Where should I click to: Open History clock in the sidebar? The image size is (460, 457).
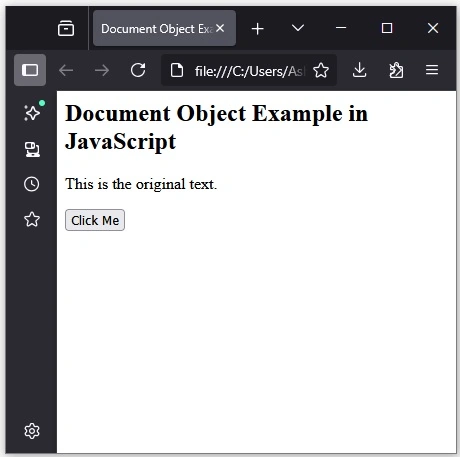tap(32, 184)
